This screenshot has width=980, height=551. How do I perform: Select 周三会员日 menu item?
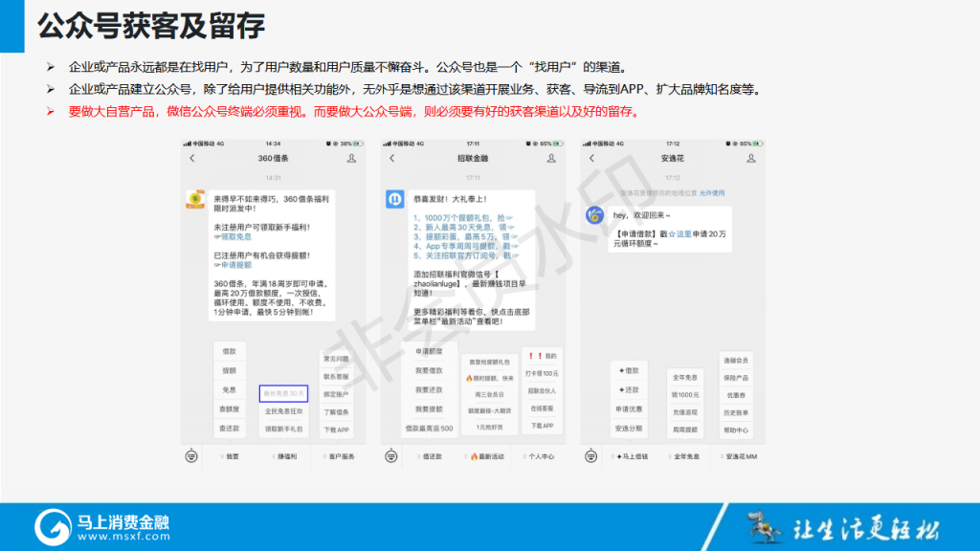pyautogui.click(x=489, y=395)
